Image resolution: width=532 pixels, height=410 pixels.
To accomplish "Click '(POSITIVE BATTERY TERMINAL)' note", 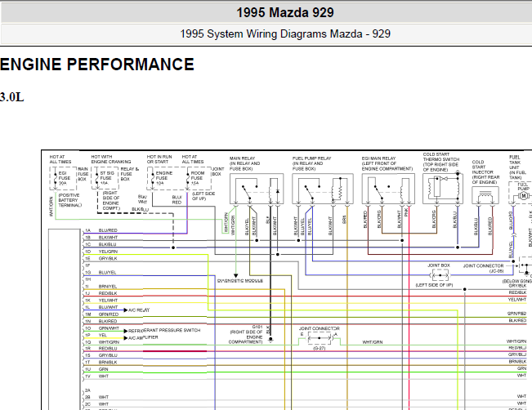I will click(70, 200).
